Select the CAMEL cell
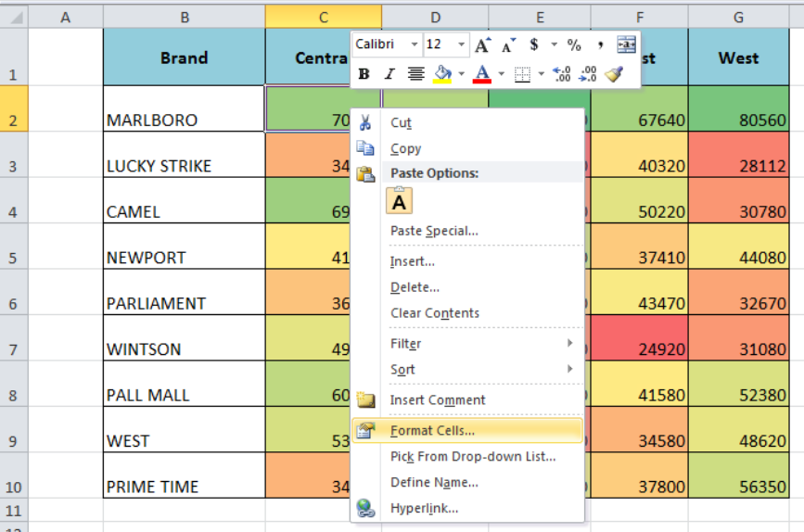Viewport: 804px width, 532px height. pos(185,200)
